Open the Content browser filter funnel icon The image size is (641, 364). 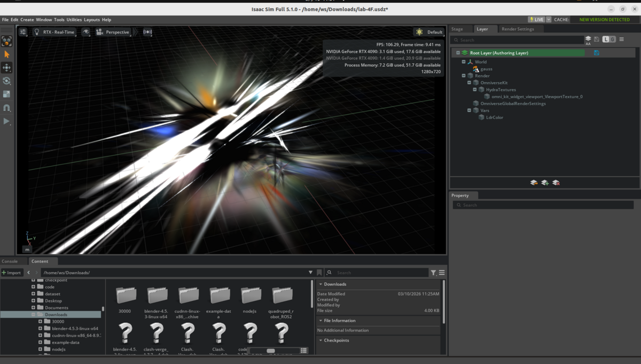click(x=433, y=273)
